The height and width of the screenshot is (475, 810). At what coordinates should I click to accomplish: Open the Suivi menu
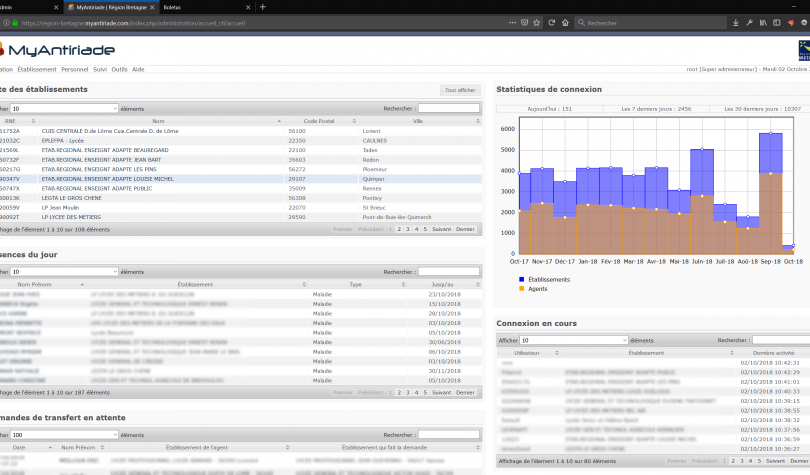coord(100,69)
